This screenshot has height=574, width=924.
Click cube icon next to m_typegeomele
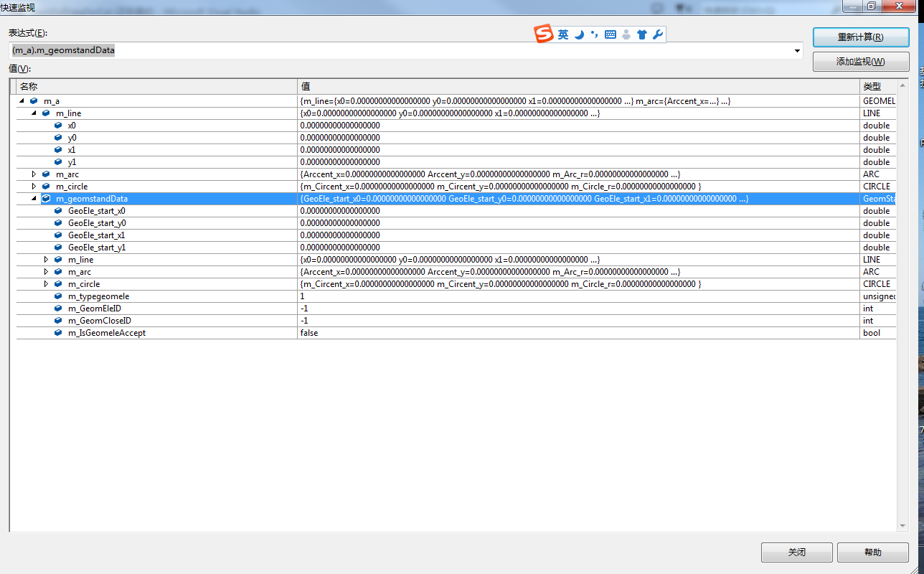point(58,296)
